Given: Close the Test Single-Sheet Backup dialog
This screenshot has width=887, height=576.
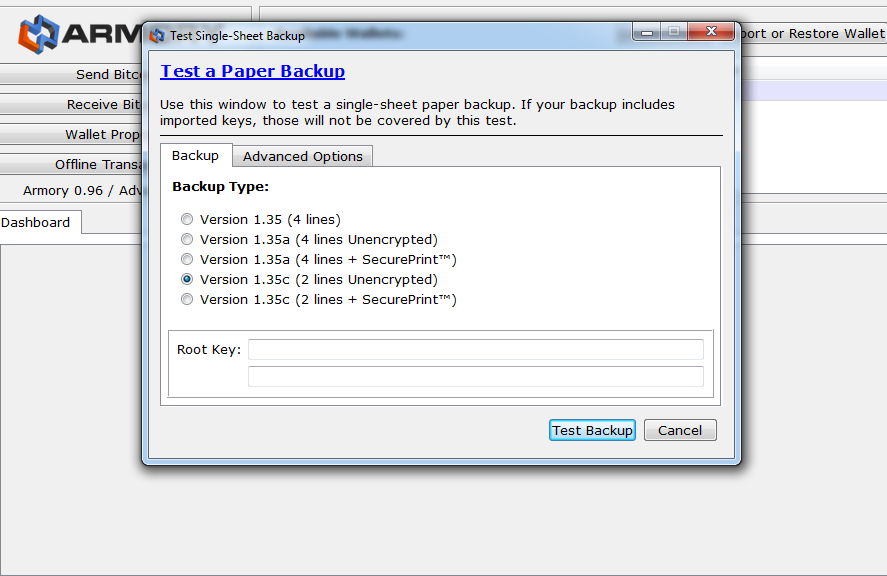Looking at the screenshot, I should tap(711, 32).
